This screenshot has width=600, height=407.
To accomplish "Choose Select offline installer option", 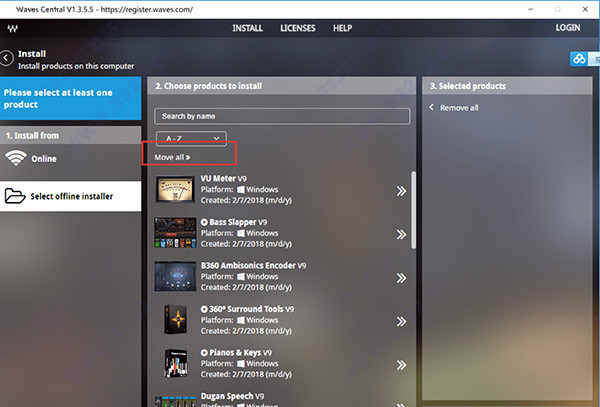I will 70,196.
